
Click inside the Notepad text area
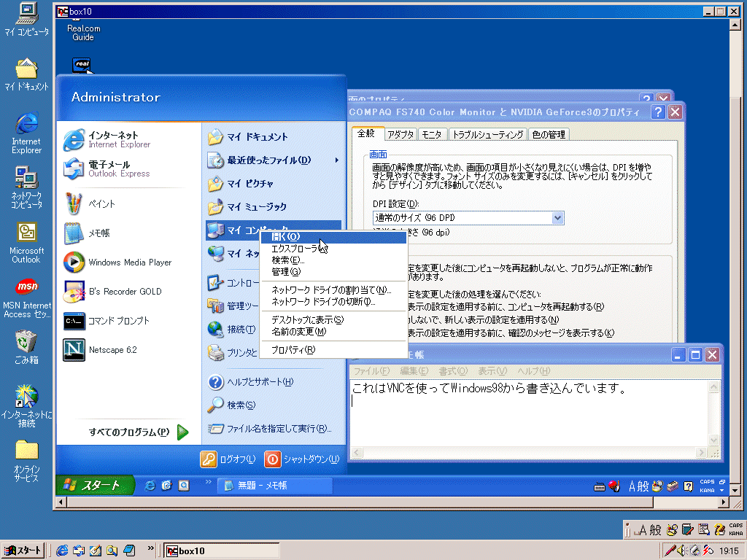click(530, 413)
